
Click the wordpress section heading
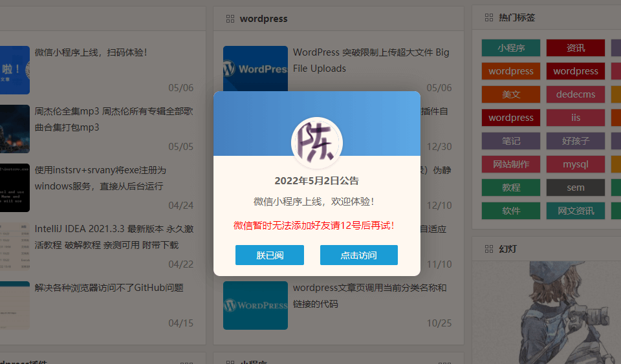pyautogui.click(x=263, y=19)
